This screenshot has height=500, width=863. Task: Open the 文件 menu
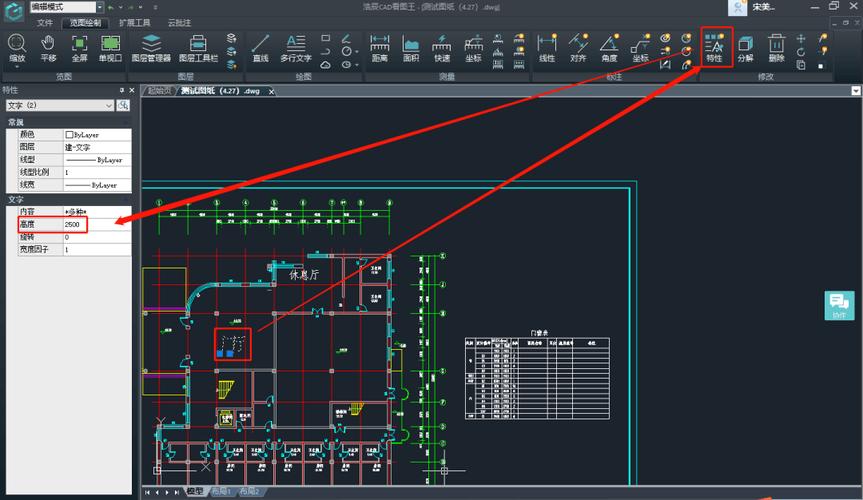[45, 23]
